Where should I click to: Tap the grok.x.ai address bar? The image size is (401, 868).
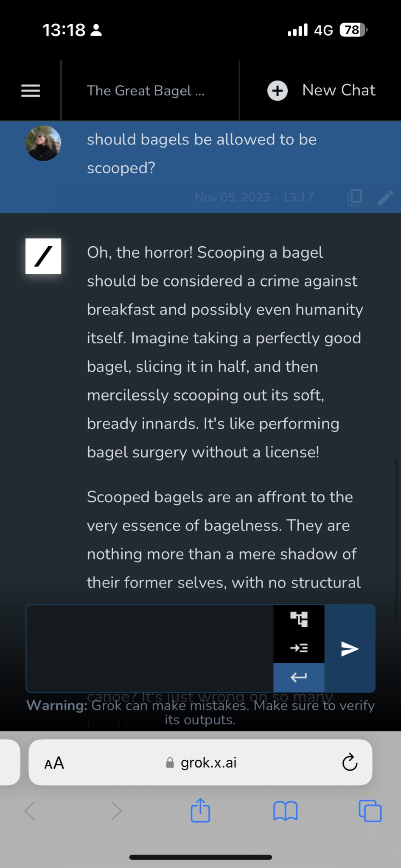tap(201, 763)
